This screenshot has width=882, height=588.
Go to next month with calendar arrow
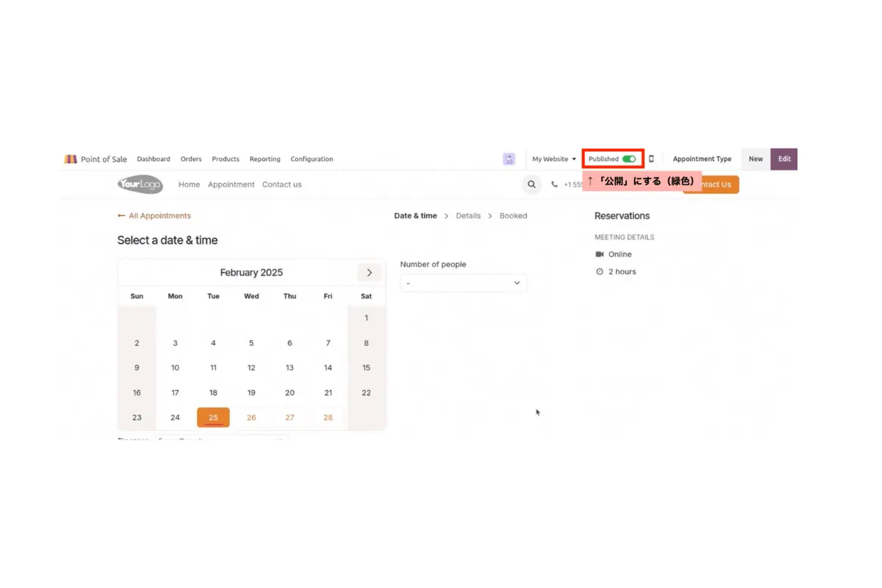pyautogui.click(x=369, y=273)
